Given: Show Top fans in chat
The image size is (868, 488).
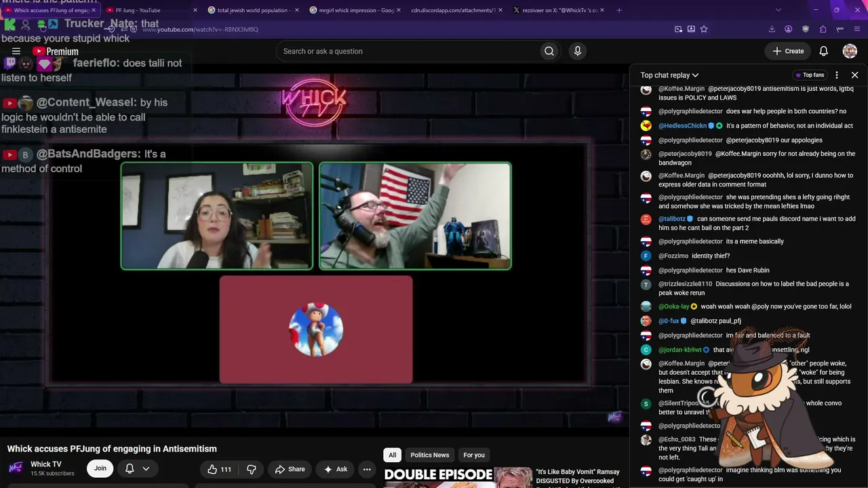Looking at the screenshot, I should pos(809,75).
